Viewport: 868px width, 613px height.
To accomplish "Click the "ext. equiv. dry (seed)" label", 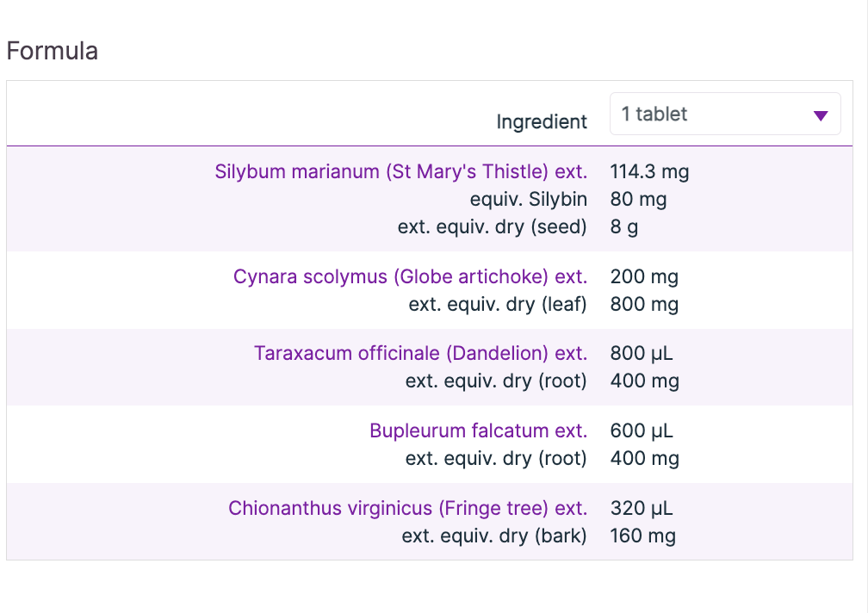I will (492, 227).
